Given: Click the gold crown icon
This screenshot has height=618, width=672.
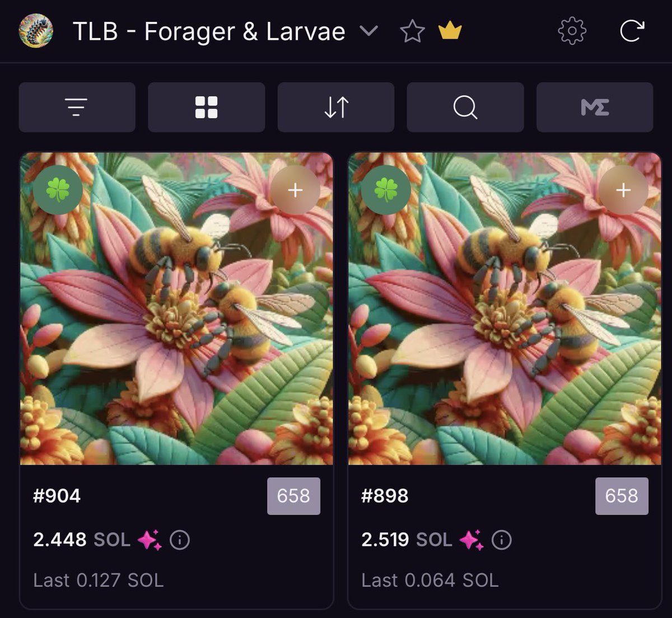Looking at the screenshot, I should click(x=450, y=31).
